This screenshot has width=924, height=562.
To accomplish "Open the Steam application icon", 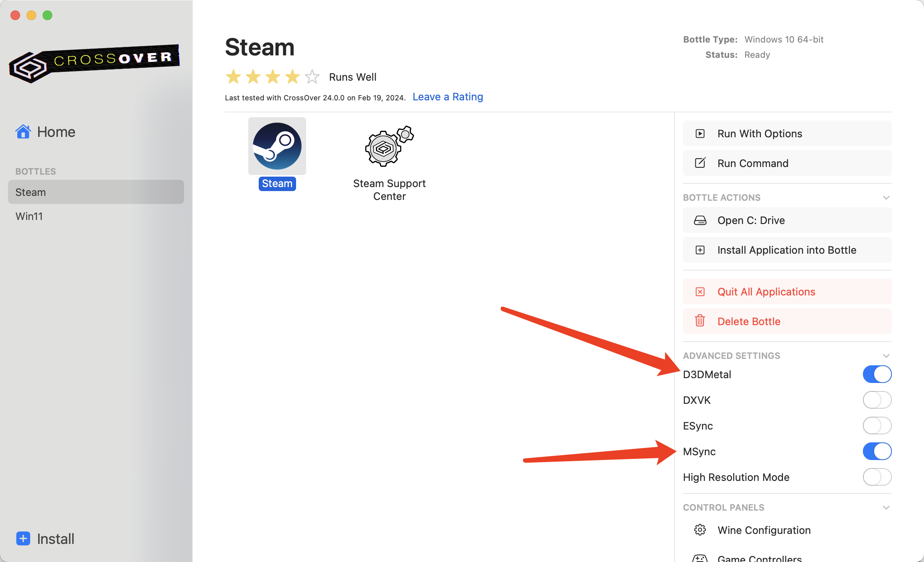I will [277, 146].
